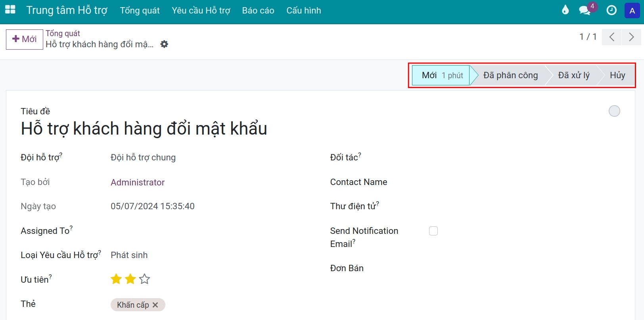644x320 pixels.
Task: Select the Mới stage in status bar
Action: click(x=441, y=75)
